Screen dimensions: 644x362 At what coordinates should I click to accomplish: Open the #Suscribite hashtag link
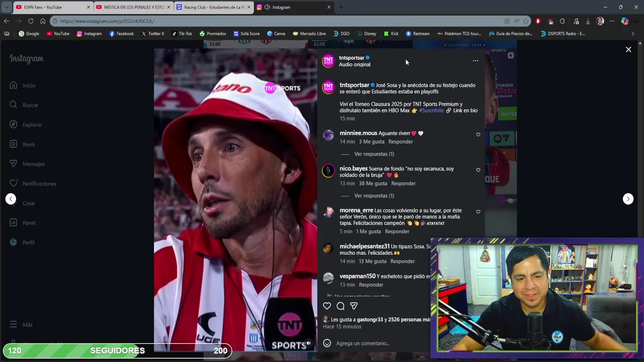431,111
